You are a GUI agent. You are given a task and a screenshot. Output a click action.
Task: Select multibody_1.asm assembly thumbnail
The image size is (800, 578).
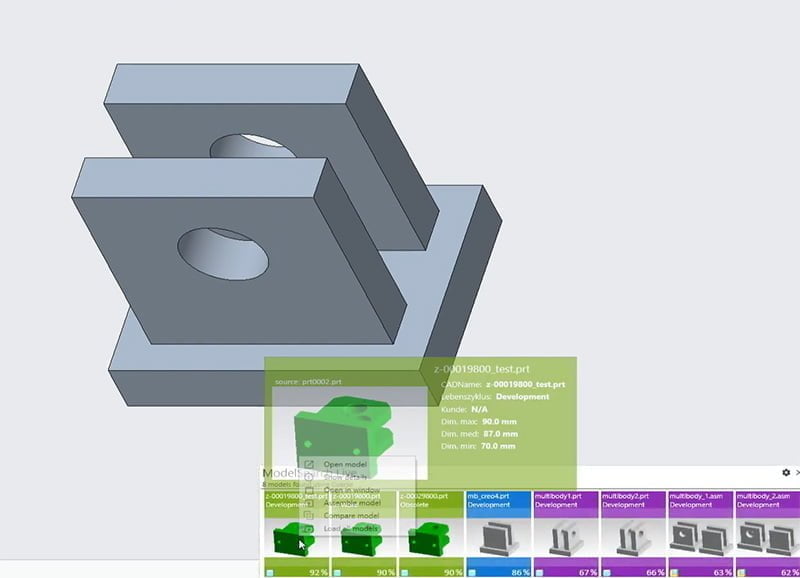[x=700, y=539]
